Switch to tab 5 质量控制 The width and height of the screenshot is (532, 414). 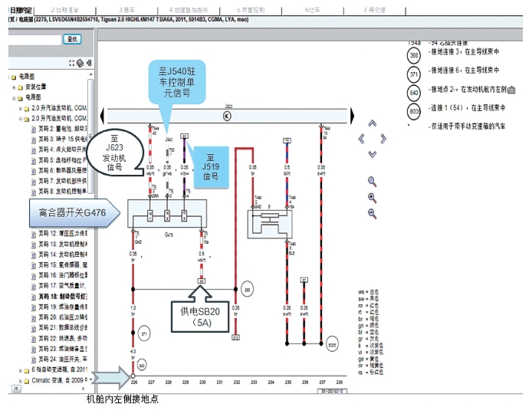tap(251, 10)
